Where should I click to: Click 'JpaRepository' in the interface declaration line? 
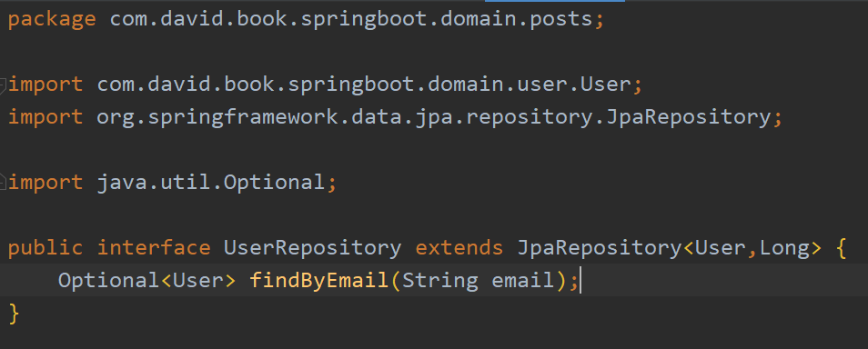600,248
